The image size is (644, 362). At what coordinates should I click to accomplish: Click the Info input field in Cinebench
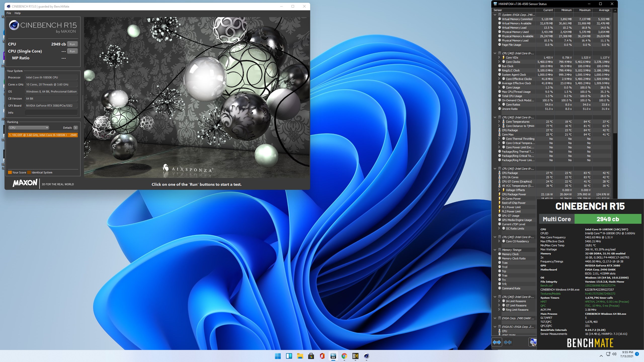tap(51, 113)
